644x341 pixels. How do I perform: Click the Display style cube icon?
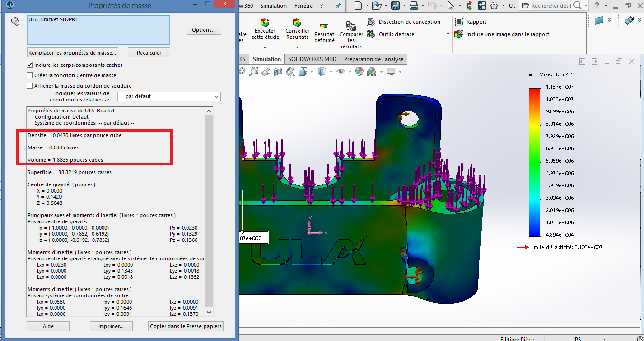tap(322, 72)
